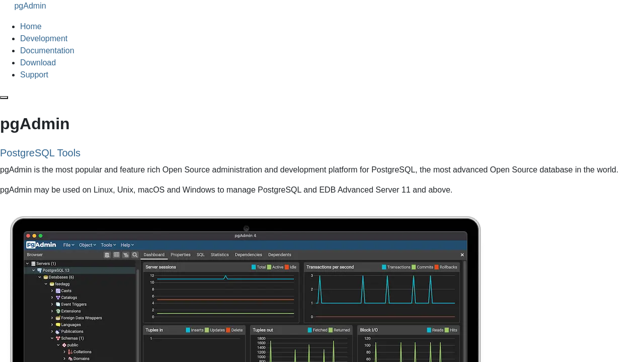Click the PostgreSQL 13 elephant icon
This screenshot has width=644, height=362.
(x=39, y=270)
